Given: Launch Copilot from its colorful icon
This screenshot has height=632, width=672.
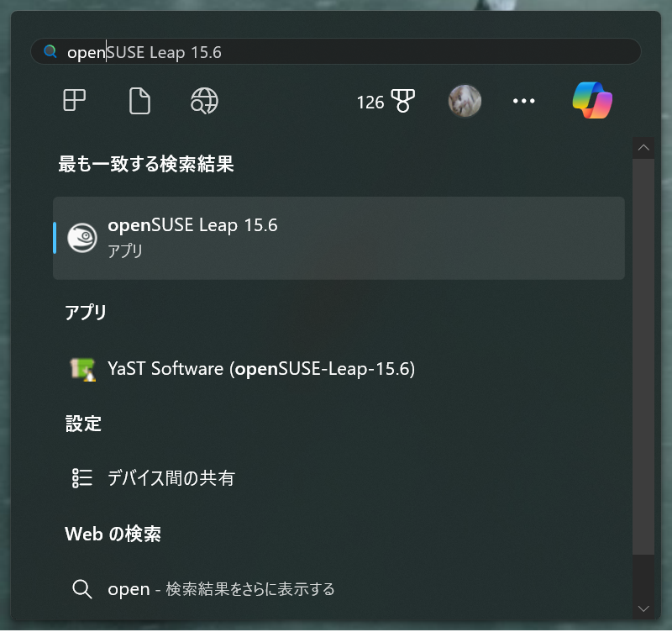Looking at the screenshot, I should tap(592, 101).
